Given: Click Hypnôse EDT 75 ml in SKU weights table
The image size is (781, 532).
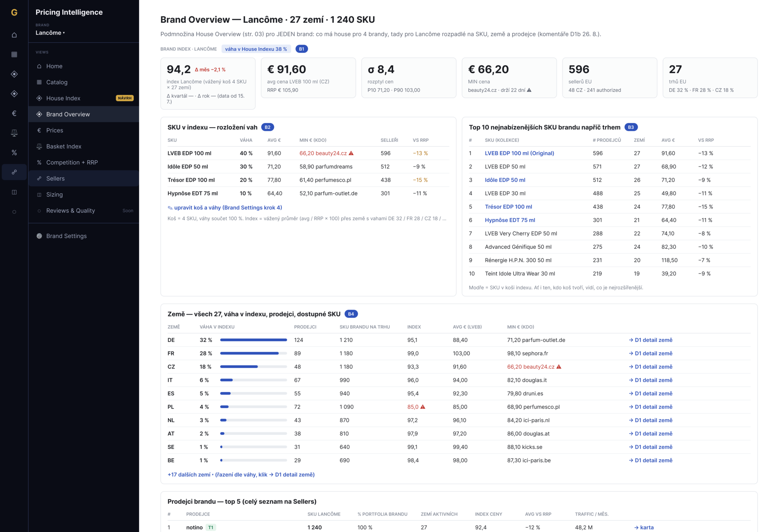Looking at the screenshot, I should tap(193, 193).
